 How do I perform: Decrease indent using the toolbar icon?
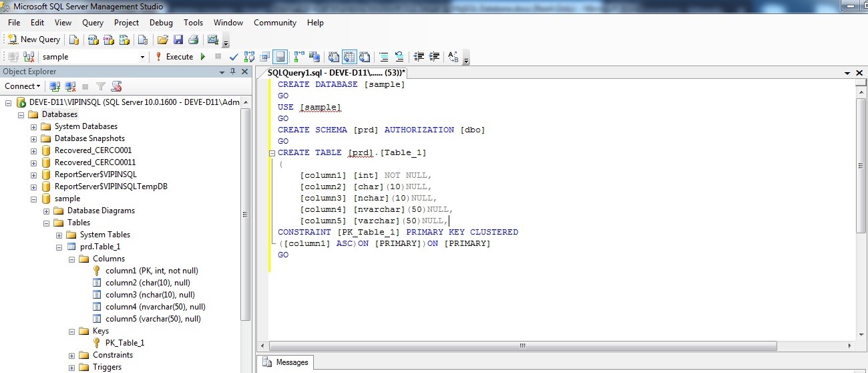click(x=419, y=57)
